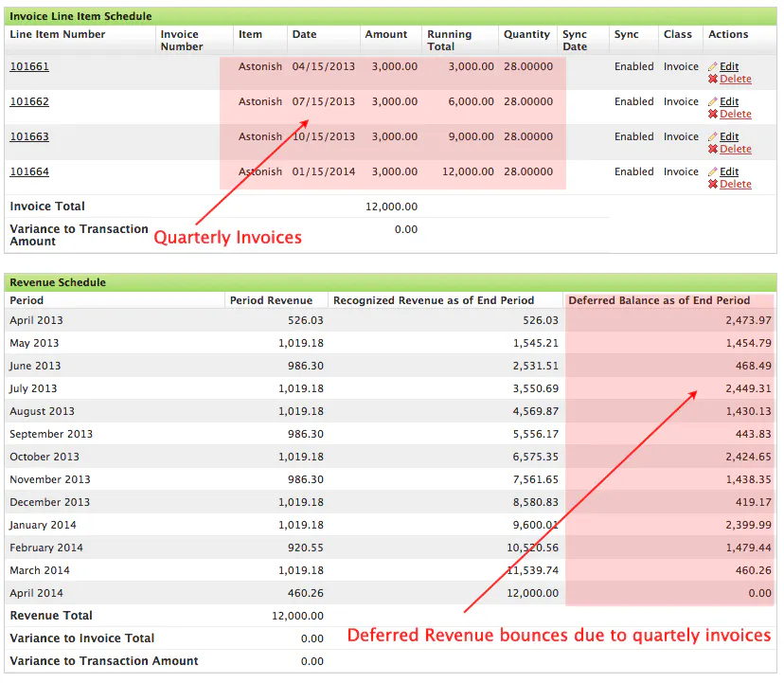
Task: Open line item 101663
Action: pyautogui.click(x=29, y=136)
